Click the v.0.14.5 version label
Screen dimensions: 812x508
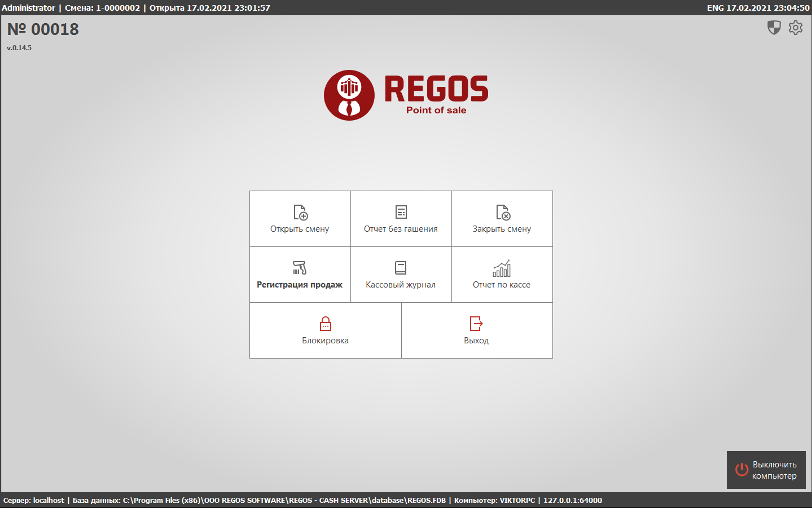click(19, 48)
